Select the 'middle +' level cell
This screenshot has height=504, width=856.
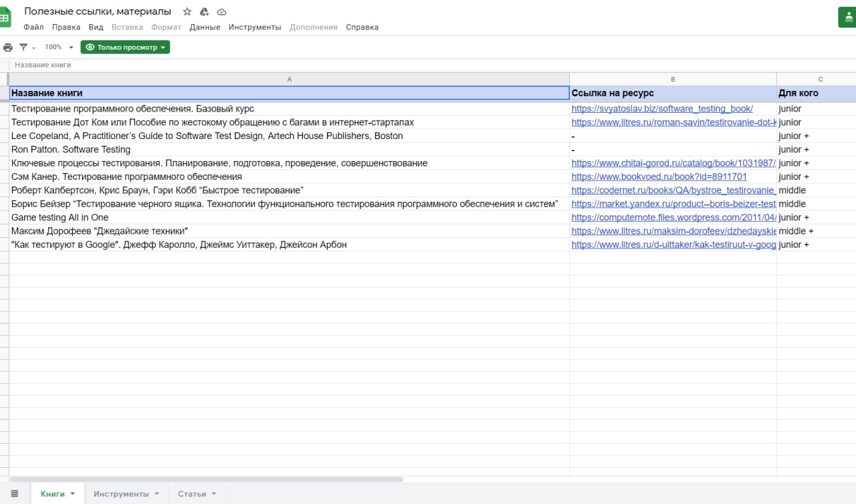tap(817, 231)
